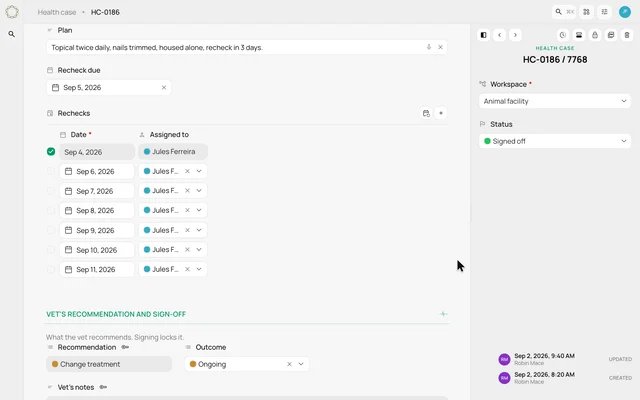
Task: Edit the Sep 7, 2026 recheck date
Action: click(x=97, y=191)
